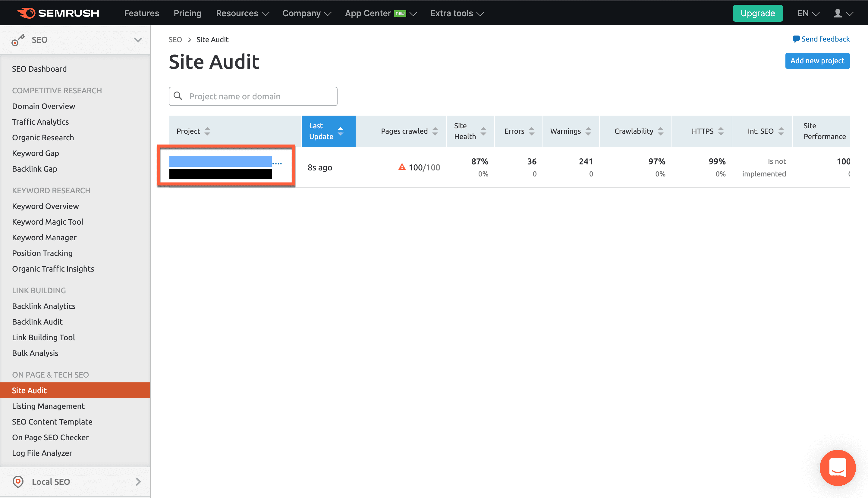Open the EN language dropdown

pyautogui.click(x=808, y=13)
